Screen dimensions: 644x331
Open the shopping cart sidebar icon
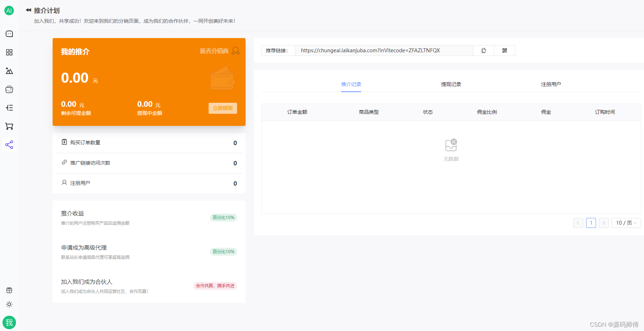(9, 126)
